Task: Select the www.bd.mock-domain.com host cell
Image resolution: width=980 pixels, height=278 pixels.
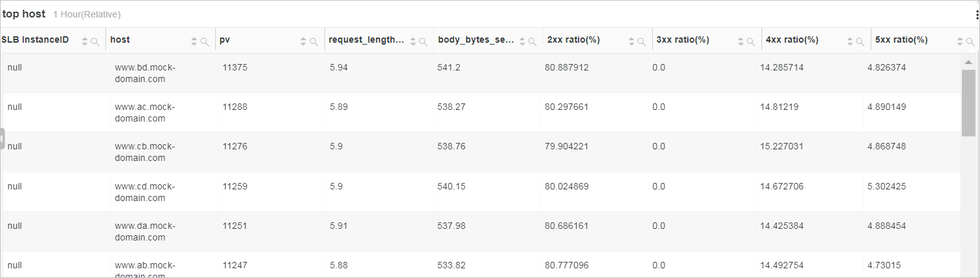Action: click(145, 73)
